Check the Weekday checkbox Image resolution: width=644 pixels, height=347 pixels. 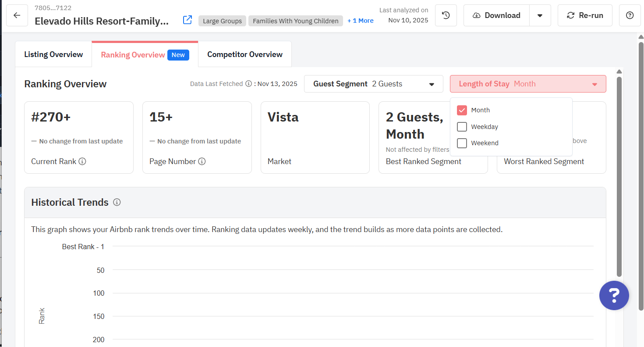click(x=462, y=127)
